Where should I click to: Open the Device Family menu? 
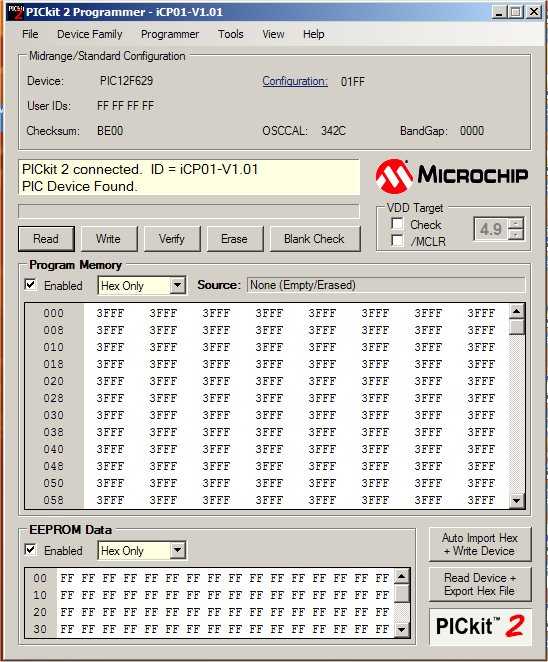90,34
